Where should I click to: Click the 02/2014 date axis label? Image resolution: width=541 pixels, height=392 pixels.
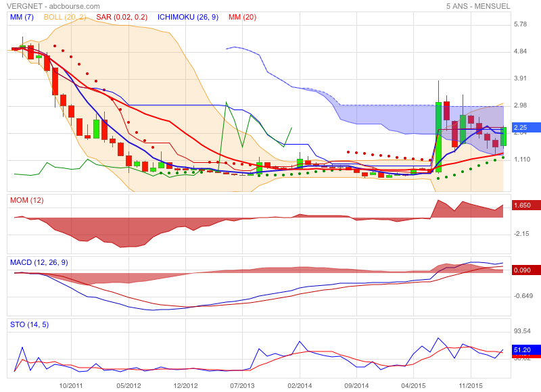tap(300, 385)
